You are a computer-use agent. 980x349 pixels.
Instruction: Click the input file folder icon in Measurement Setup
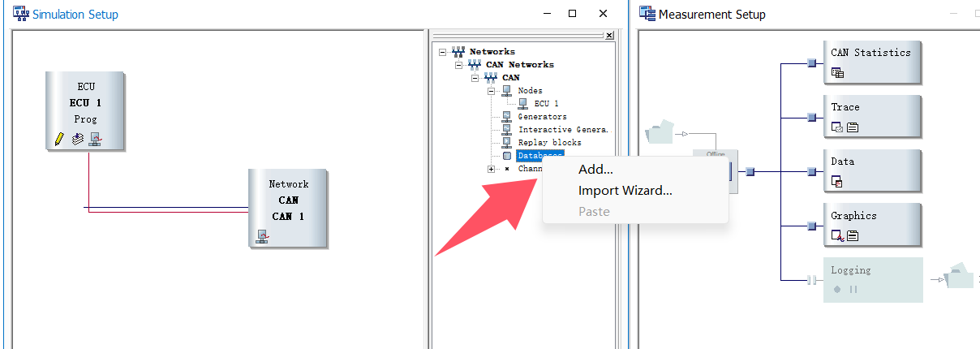(x=660, y=132)
